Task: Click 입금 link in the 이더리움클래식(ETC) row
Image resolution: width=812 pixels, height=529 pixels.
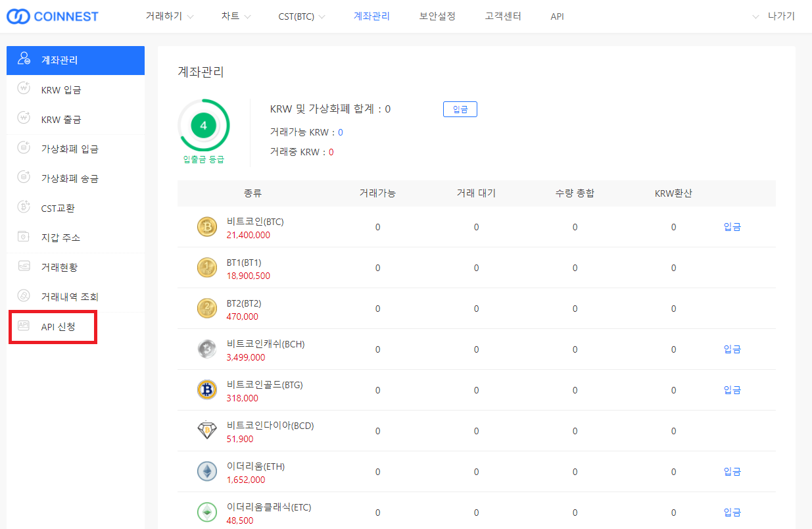Action: (x=732, y=513)
